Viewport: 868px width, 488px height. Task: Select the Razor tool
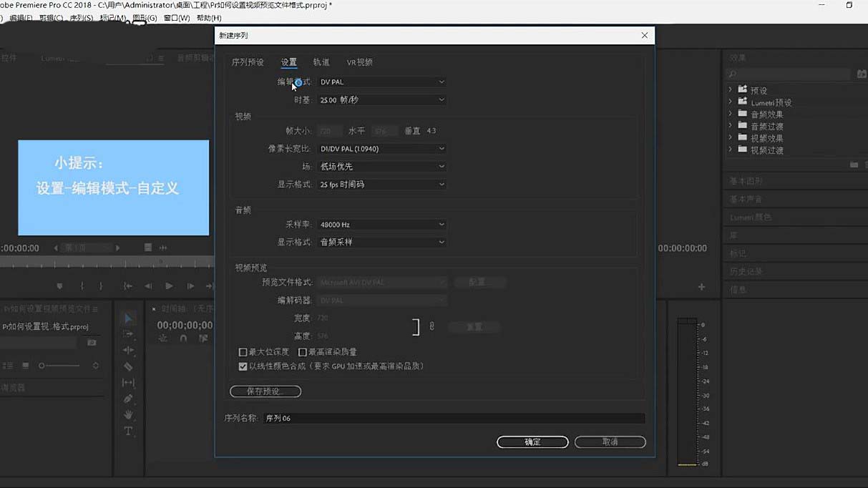[x=129, y=366]
